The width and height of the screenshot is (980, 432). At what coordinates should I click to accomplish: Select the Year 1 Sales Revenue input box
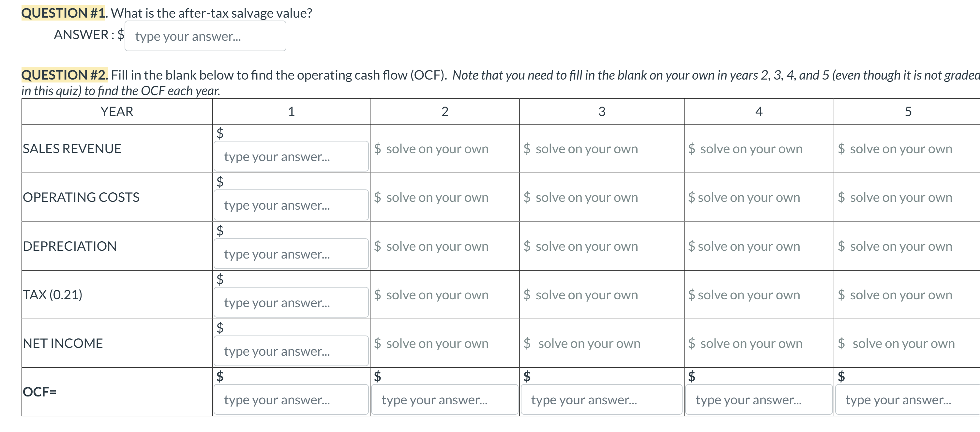tap(291, 156)
